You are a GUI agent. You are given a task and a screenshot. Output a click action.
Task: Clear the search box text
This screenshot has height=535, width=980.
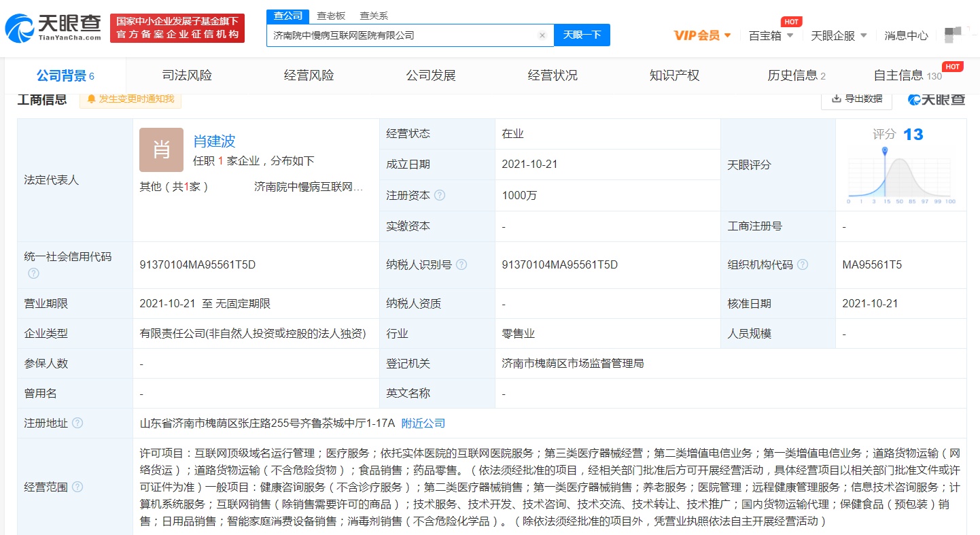[x=542, y=35]
